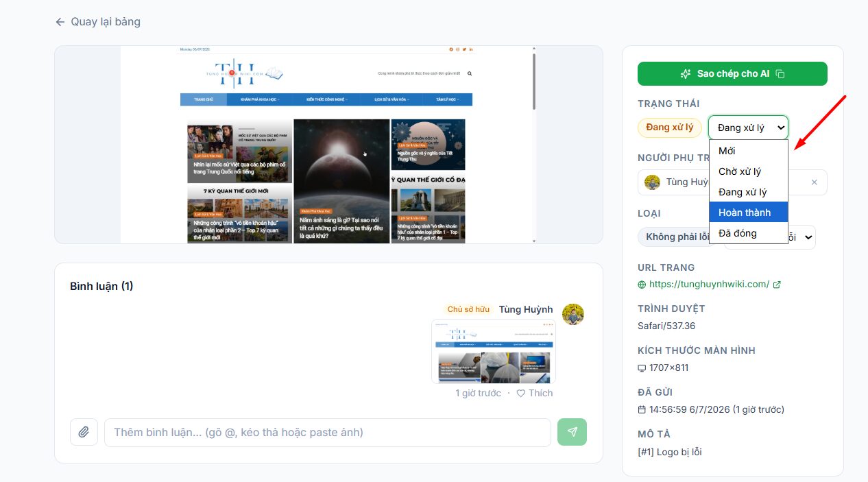
Task: Click the calendar icon beside the sent date
Action: click(x=642, y=410)
